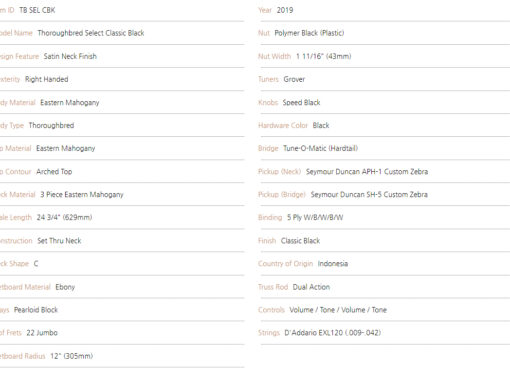Select the 5 Ply W/B/W/B/W binding value
510x382 pixels.
315,218
